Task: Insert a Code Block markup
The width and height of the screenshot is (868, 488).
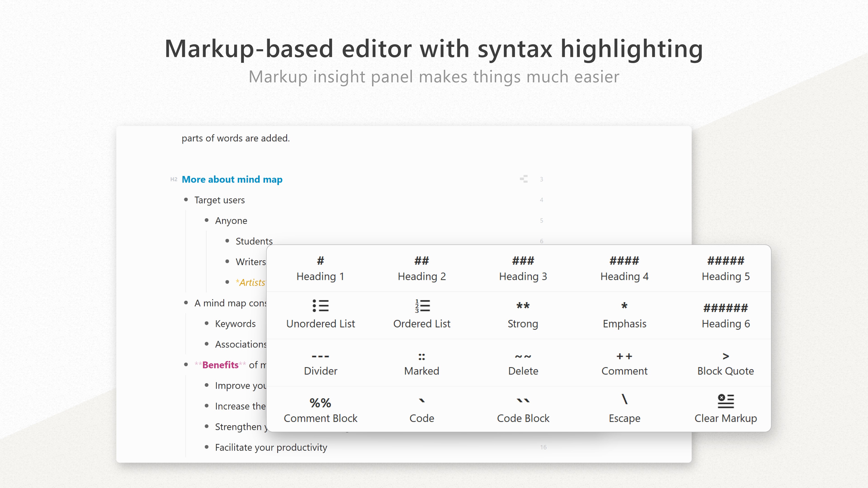Action: coord(523,409)
